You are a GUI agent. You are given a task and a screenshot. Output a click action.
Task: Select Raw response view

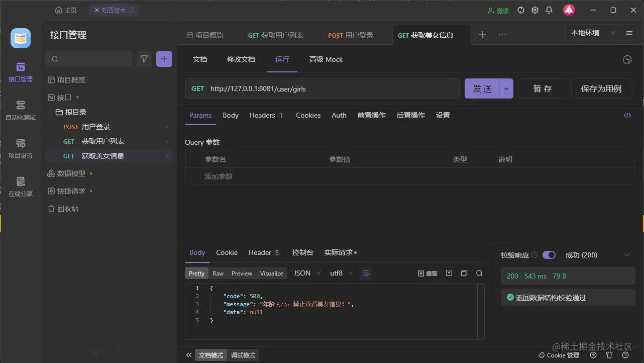point(218,274)
